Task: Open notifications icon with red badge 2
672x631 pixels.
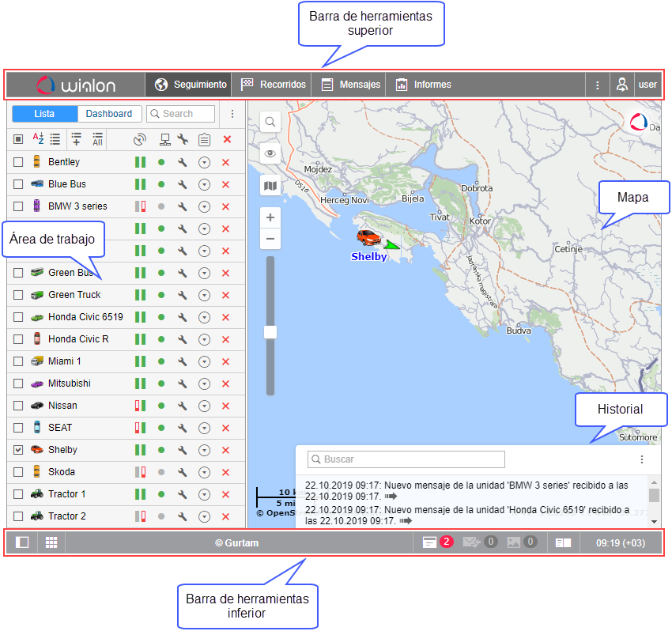Action: [x=430, y=542]
